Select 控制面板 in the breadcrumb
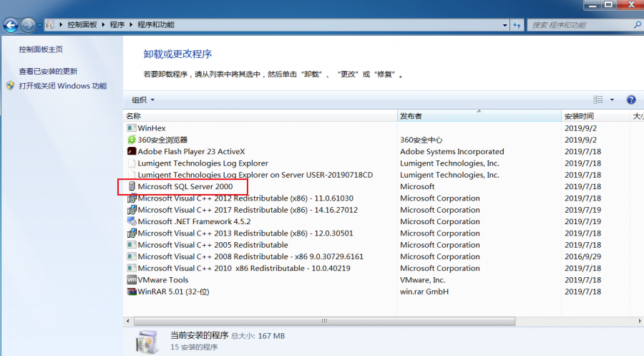Viewport: 644px width, 356px height. click(x=82, y=24)
